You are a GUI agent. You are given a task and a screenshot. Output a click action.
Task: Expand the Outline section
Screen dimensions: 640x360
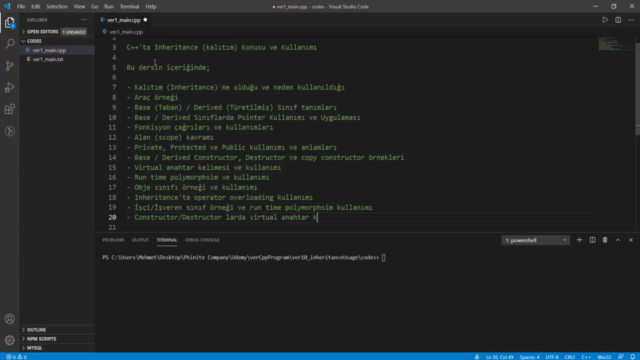[36, 329]
